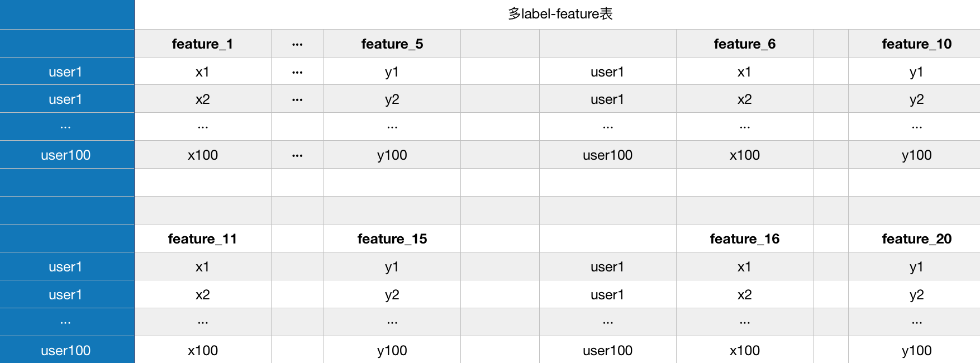The height and width of the screenshot is (363, 980).
Task: Select the x2 cell under feature_11
Action: [203, 294]
